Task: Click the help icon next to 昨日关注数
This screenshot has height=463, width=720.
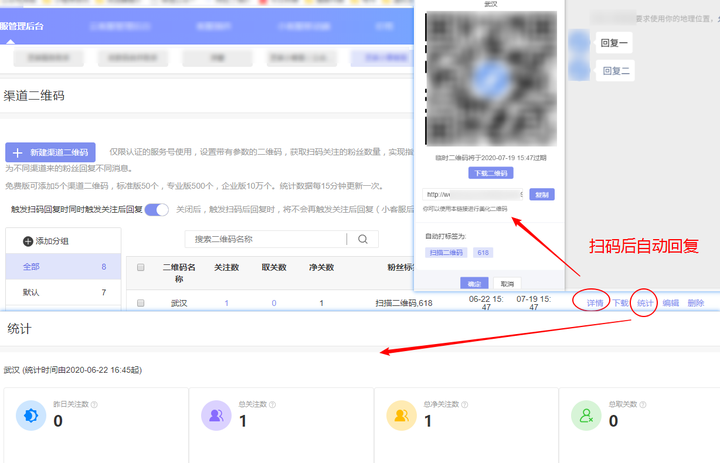Action: pyautogui.click(x=94, y=405)
